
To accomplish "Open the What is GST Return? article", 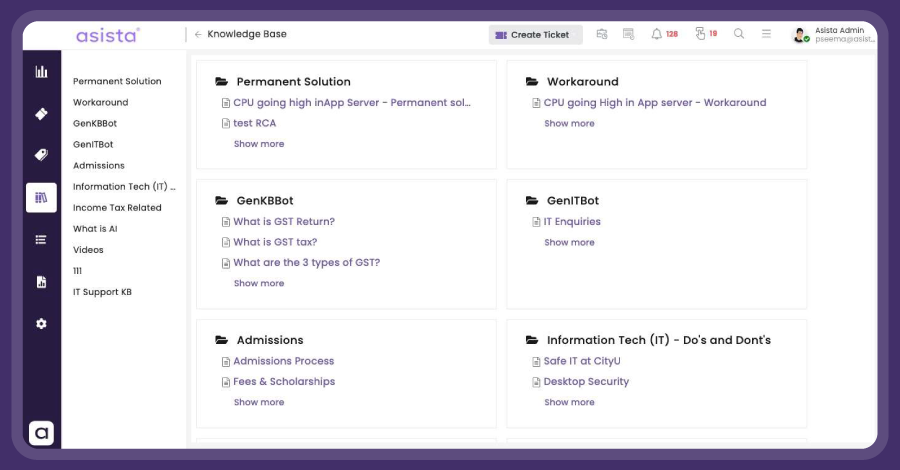I will click(284, 222).
